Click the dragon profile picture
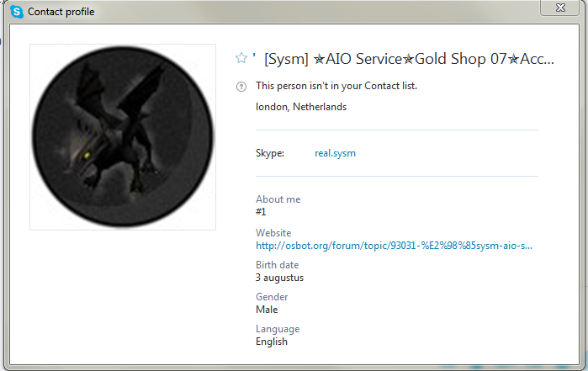588x371 pixels. [123, 137]
